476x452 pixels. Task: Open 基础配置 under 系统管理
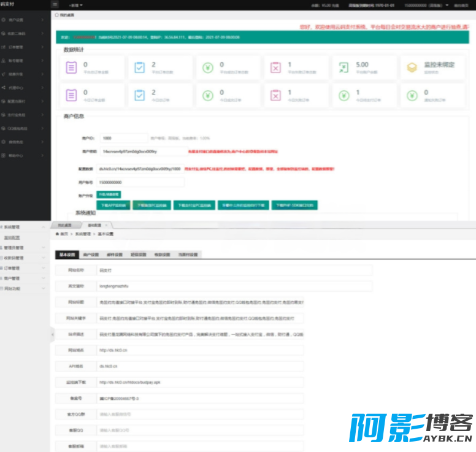tap(12, 237)
